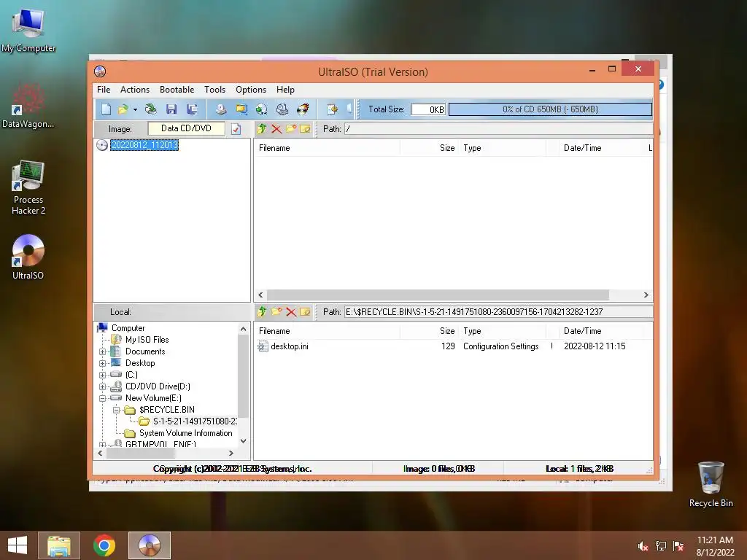Select the 20220812_112013 image root node

(144, 145)
